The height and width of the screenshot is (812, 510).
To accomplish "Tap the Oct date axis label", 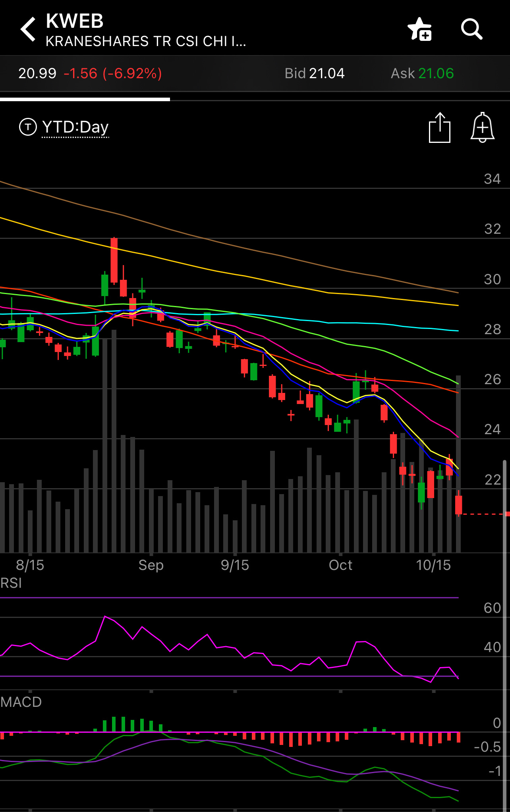I will 340,565.
